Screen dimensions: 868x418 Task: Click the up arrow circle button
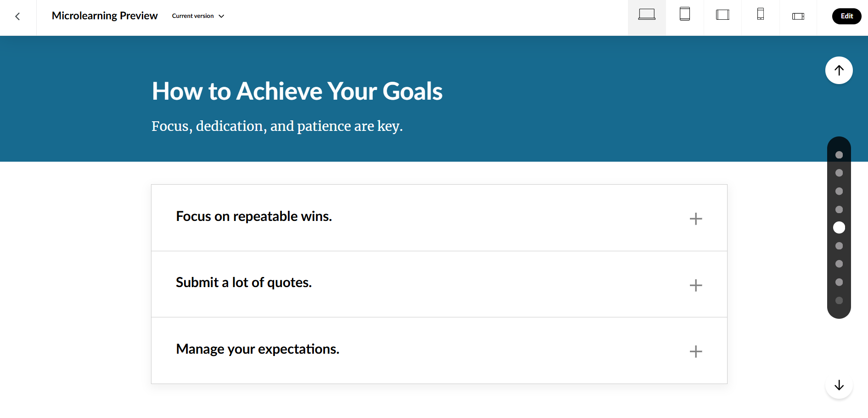[x=839, y=70]
